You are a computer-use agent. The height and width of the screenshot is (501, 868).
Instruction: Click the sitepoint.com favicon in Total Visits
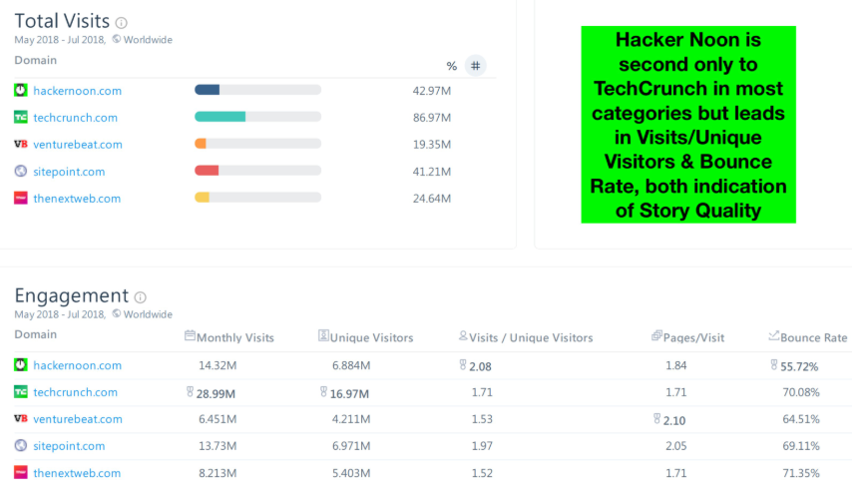(x=21, y=171)
